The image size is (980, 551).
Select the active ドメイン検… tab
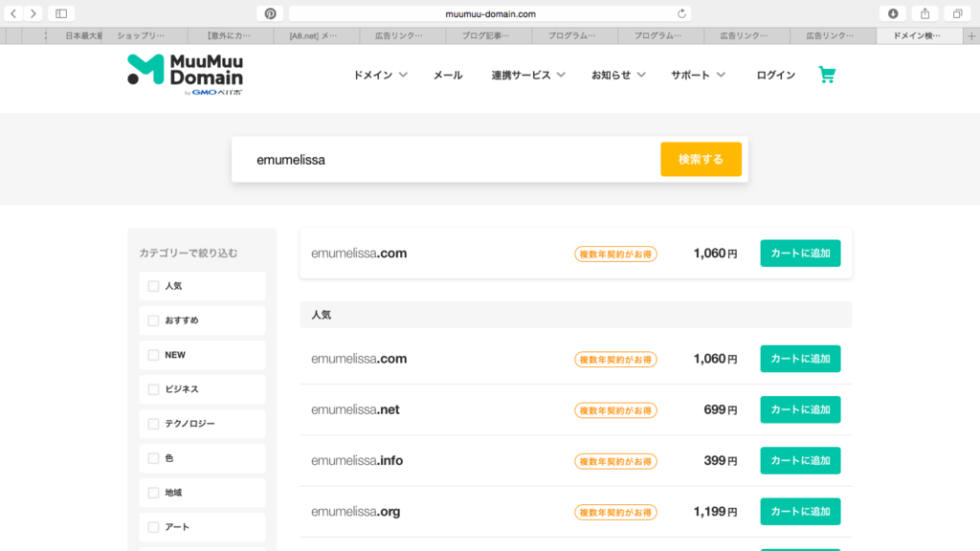920,35
